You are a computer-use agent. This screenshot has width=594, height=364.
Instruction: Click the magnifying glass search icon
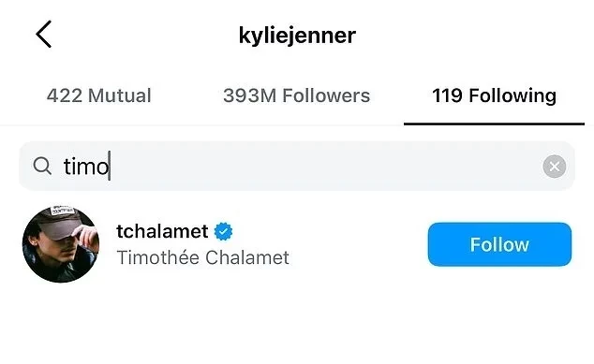tap(42, 166)
